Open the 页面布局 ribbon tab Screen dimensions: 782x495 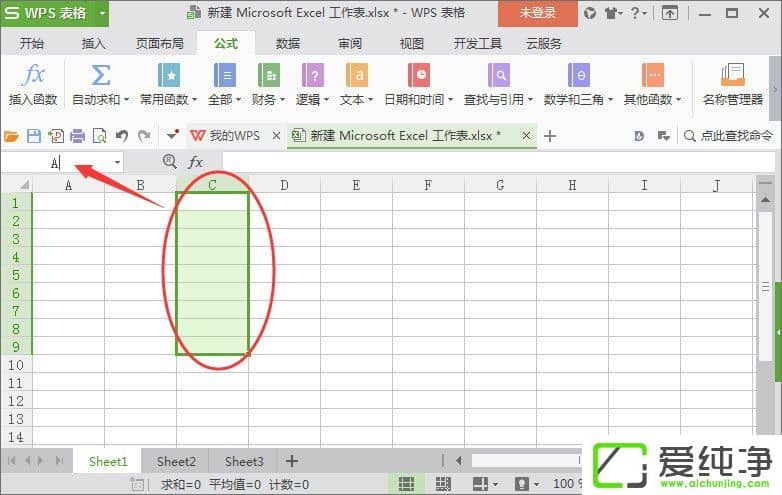(160, 44)
